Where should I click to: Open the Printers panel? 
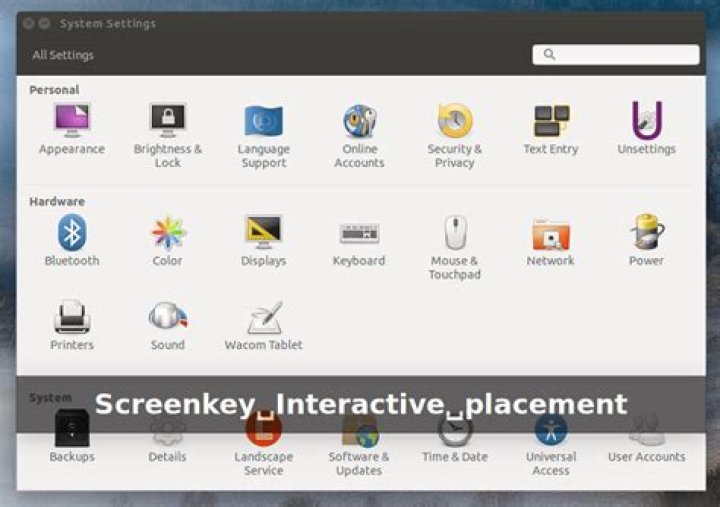(72, 325)
